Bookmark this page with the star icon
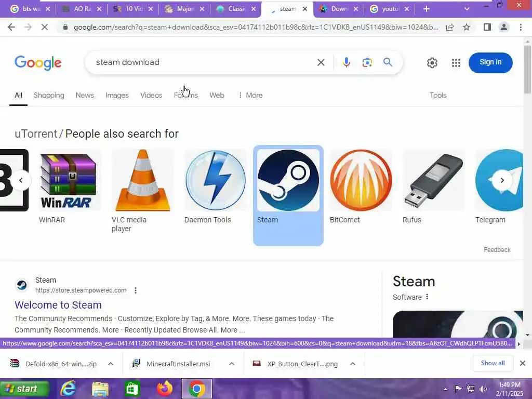Image resolution: width=532 pixels, height=399 pixels. [467, 27]
